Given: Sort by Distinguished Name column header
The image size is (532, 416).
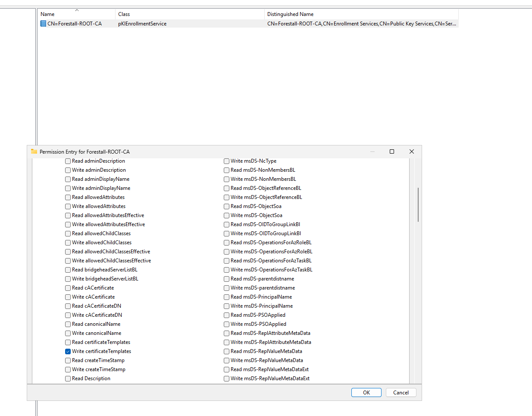Looking at the screenshot, I should pyautogui.click(x=290, y=14).
